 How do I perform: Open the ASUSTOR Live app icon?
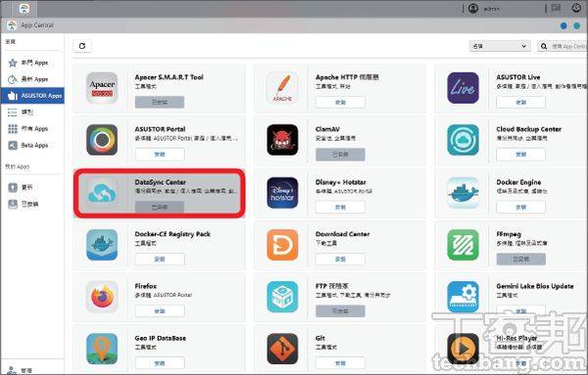click(x=463, y=88)
